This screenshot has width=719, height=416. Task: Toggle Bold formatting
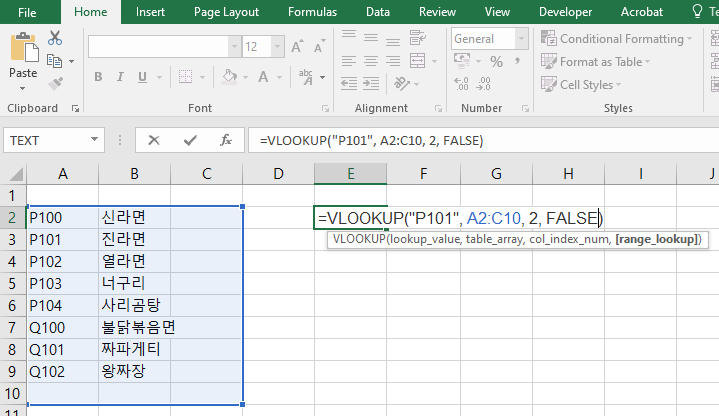pyautogui.click(x=98, y=77)
